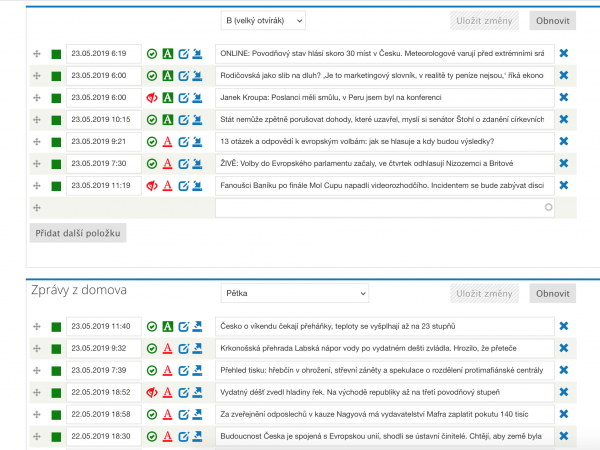The width and height of the screenshot is (600, 450).
Task: Edit the Rodičovská jako slib article
Action: (184, 76)
